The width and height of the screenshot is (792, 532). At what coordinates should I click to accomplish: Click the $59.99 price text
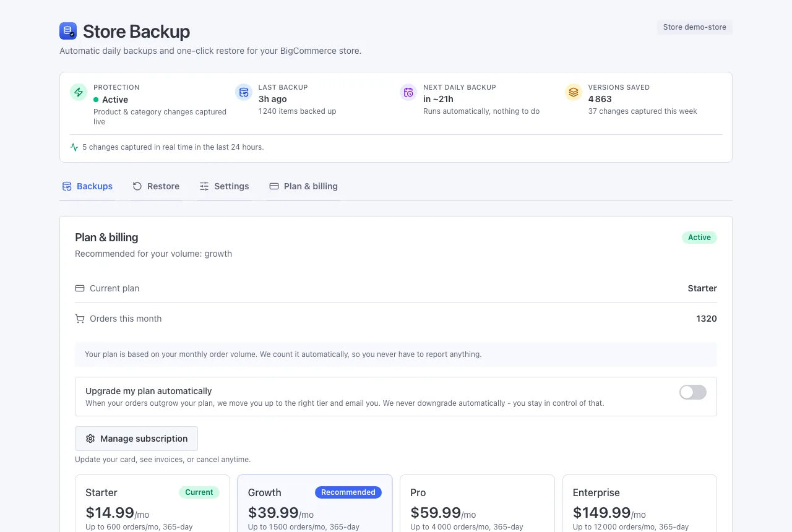(x=436, y=513)
